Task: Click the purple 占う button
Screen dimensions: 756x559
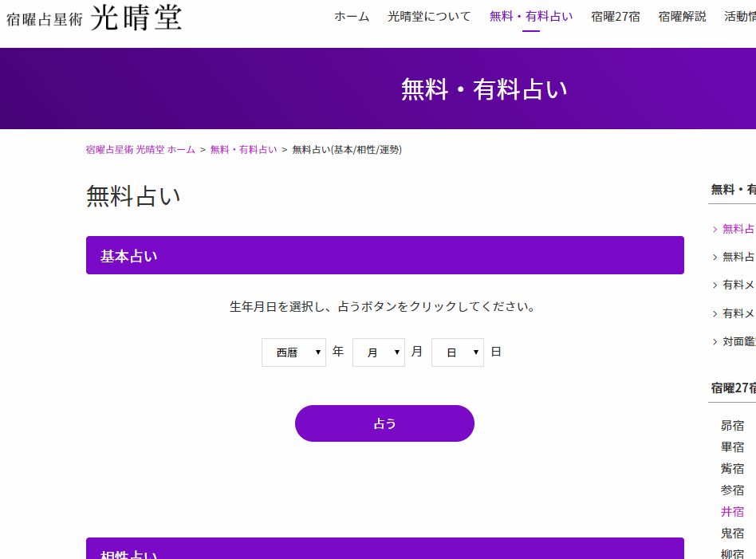Action: (x=384, y=423)
